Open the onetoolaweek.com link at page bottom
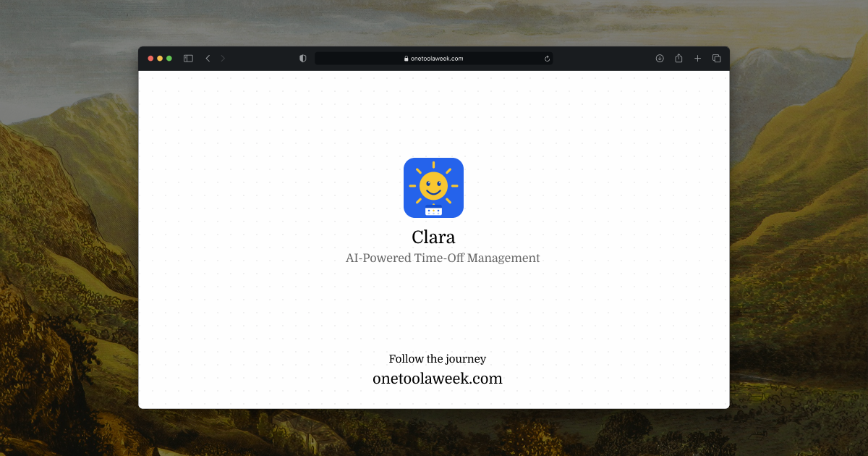Image resolution: width=868 pixels, height=456 pixels. 438,379
